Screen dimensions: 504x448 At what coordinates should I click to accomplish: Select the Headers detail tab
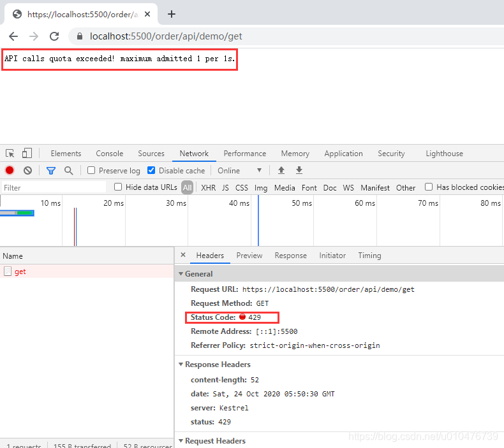[210, 256]
